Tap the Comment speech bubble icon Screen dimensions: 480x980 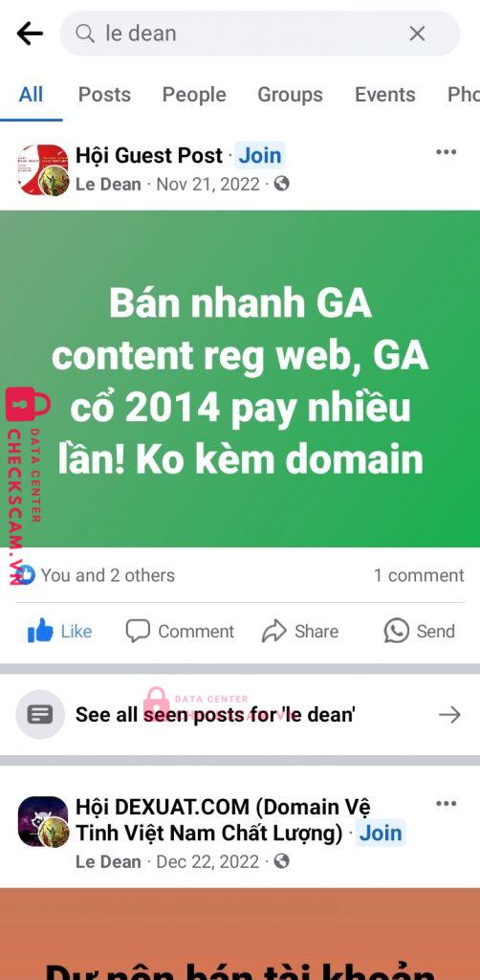tap(138, 632)
